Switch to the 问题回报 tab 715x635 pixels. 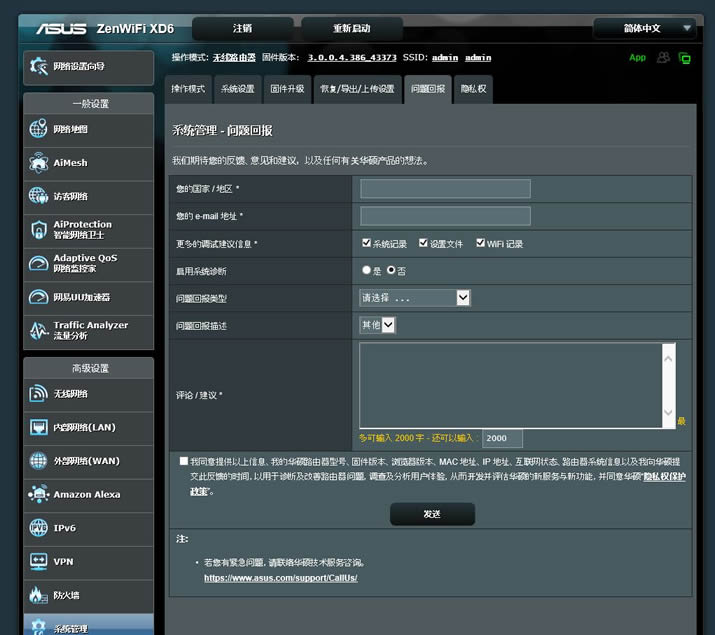coord(428,89)
